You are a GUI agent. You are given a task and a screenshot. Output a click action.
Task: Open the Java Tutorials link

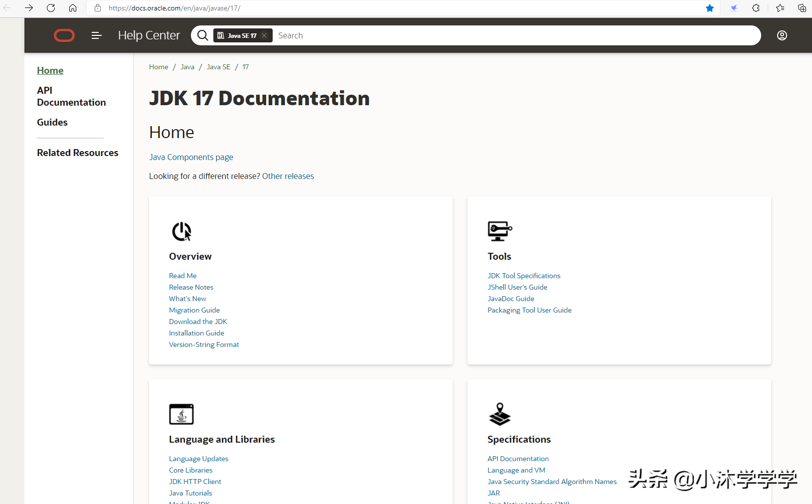(190, 493)
